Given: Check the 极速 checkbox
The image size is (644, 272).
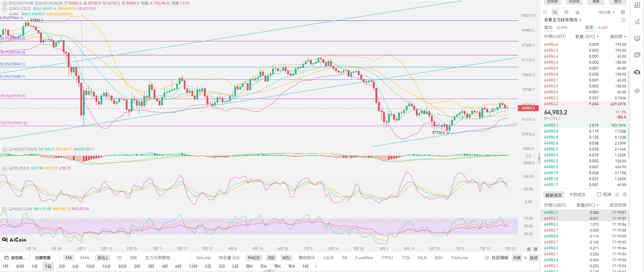Looking at the screenshot, I should click(x=599, y=194).
